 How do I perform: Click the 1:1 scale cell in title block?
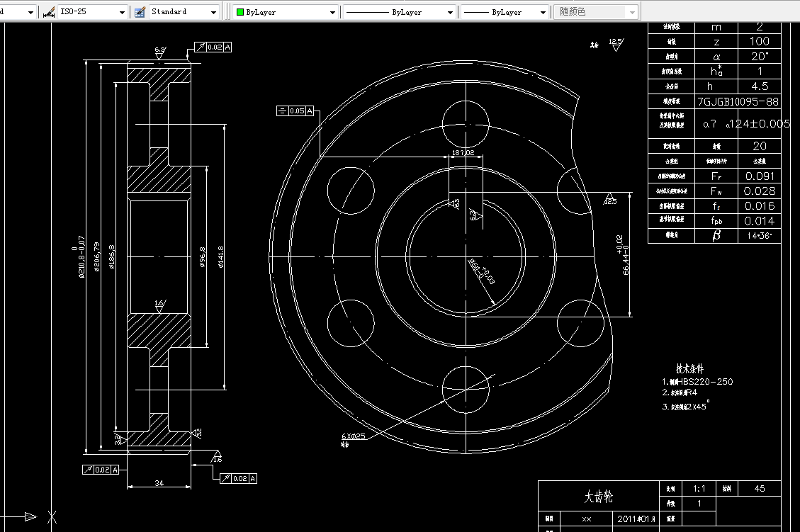point(699,489)
